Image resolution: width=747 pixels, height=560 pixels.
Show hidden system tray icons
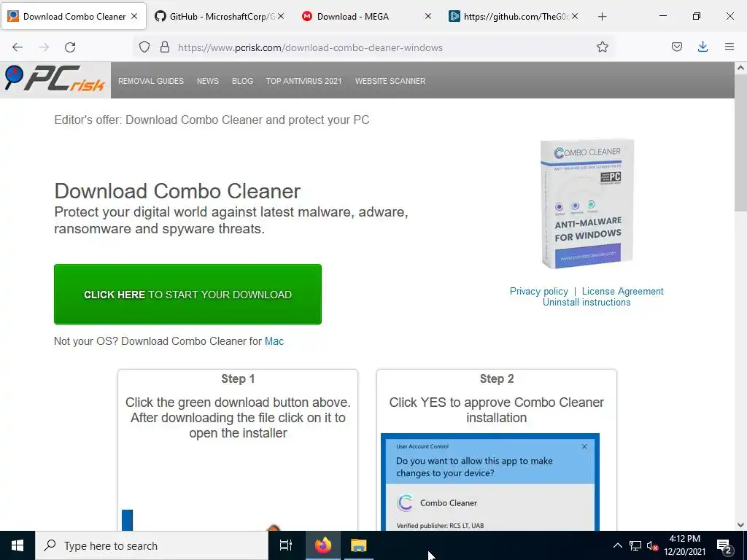click(x=617, y=545)
